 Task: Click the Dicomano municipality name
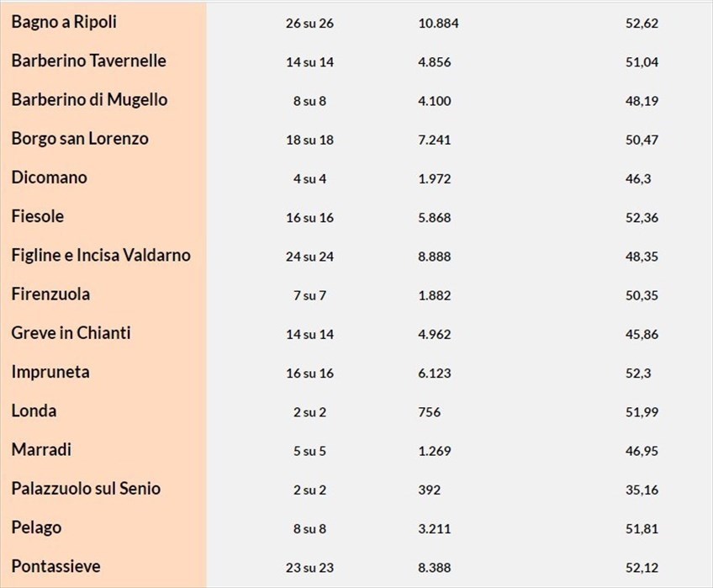pyautogui.click(x=49, y=177)
